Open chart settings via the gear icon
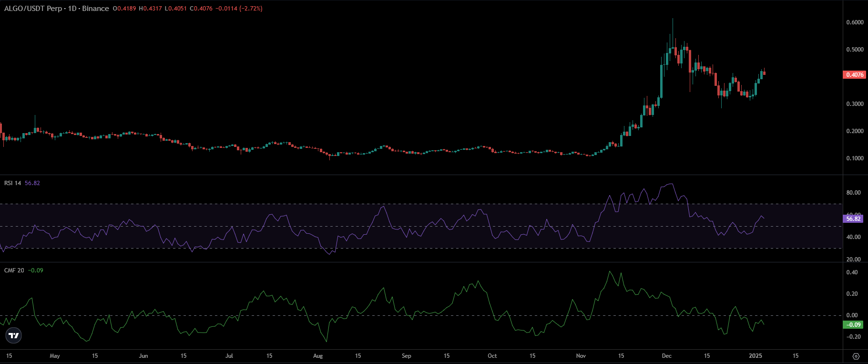Image resolution: width=868 pixels, height=364 pixels. [856, 356]
